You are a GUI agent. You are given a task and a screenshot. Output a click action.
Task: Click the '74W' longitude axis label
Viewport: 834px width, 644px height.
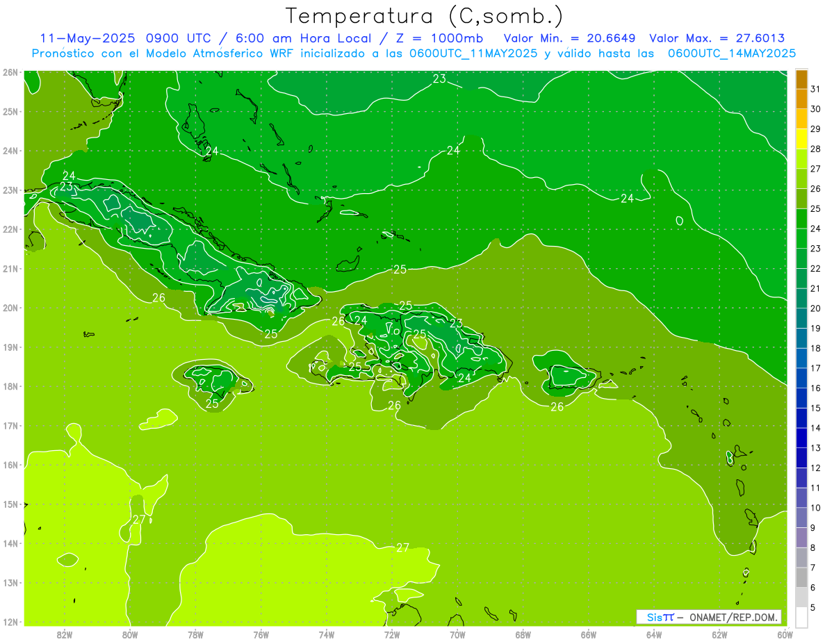[327, 634]
